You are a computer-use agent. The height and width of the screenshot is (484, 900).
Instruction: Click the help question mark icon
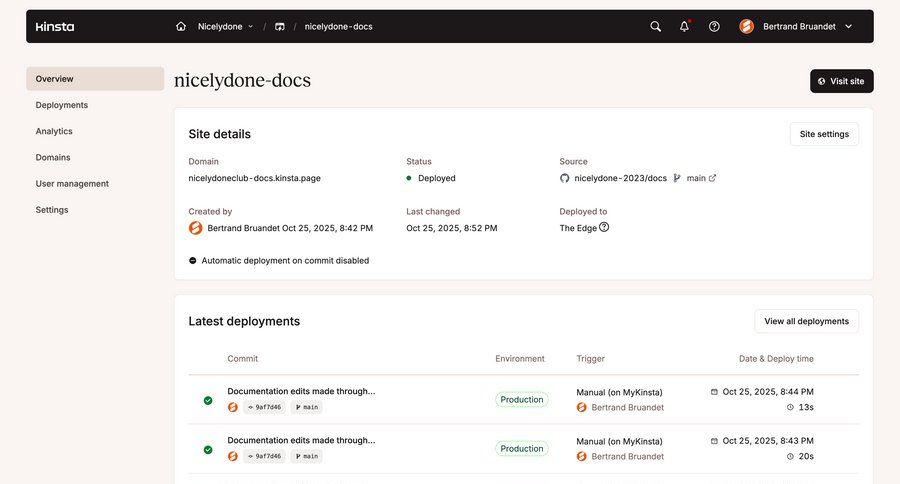[x=714, y=27]
